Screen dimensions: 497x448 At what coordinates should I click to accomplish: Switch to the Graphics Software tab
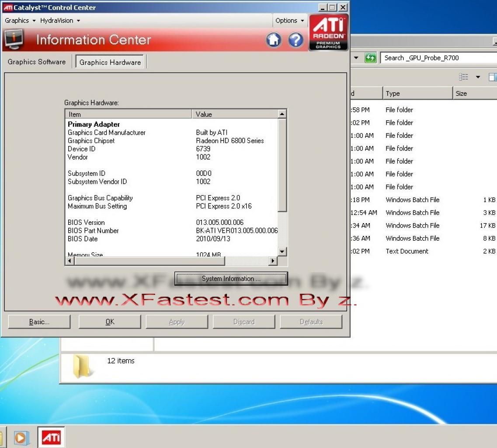[37, 62]
